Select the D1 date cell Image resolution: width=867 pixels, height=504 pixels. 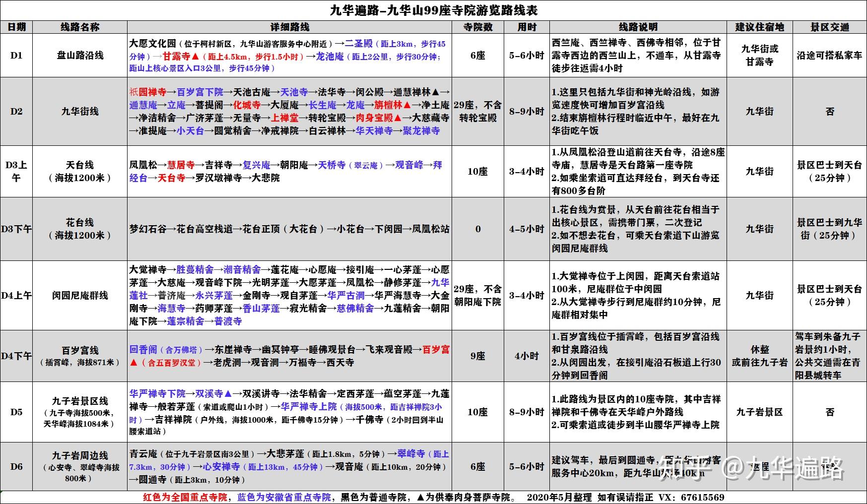[16, 56]
